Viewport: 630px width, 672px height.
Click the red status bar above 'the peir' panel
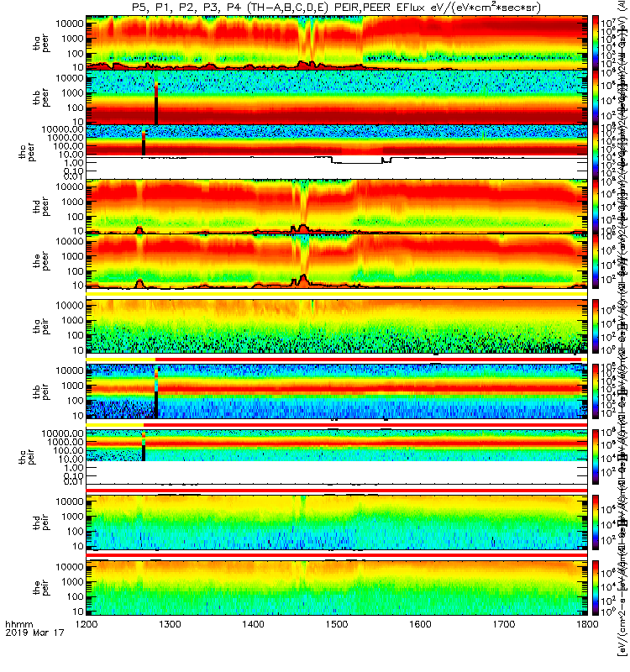point(337,555)
